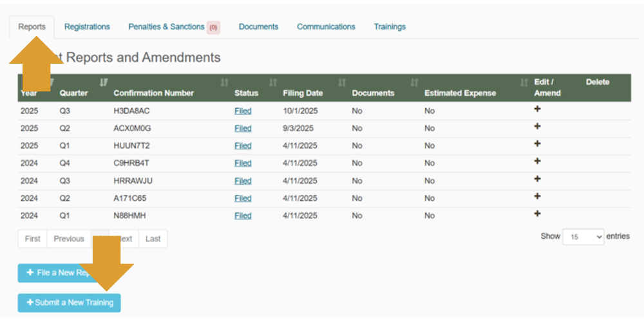Click Submit a New Training button

coord(70,303)
